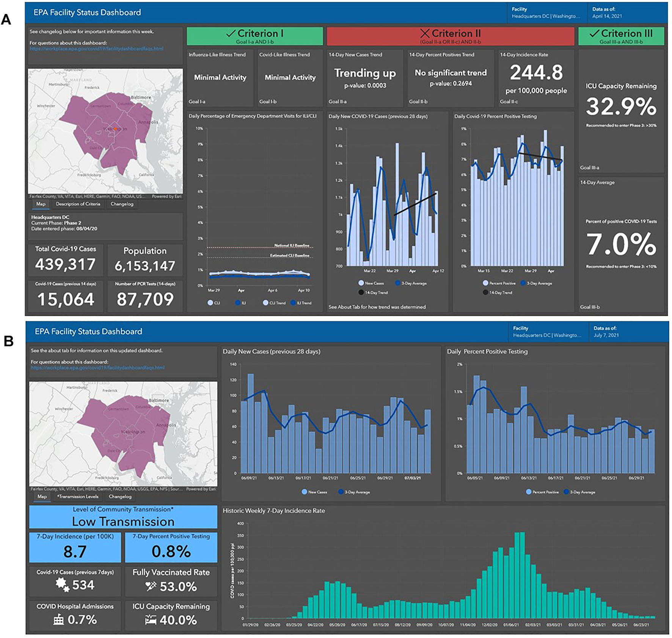Click the red Criterion II banner

click(451, 36)
